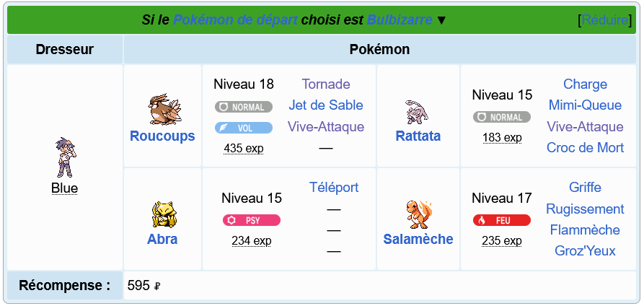
Task: Click the PSY type badge
Action: (x=252, y=220)
